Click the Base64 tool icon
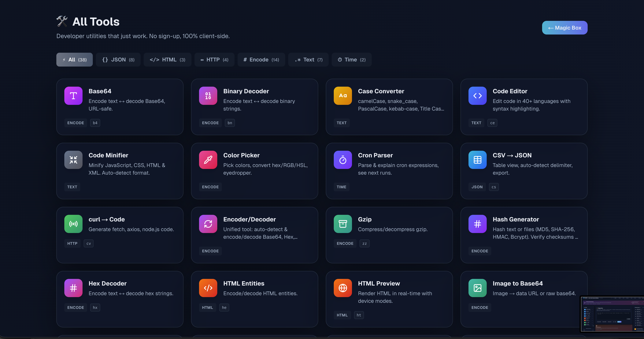This screenshot has width=644, height=339. (x=73, y=96)
